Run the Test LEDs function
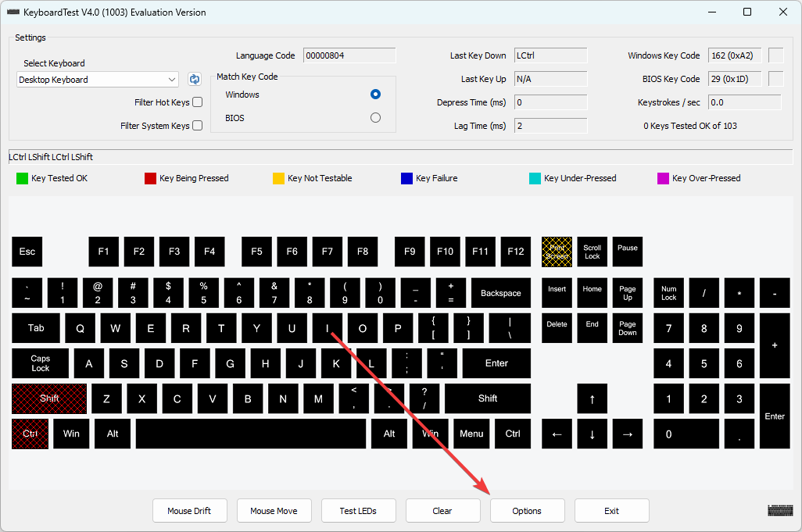802x532 pixels. (x=358, y=510)
